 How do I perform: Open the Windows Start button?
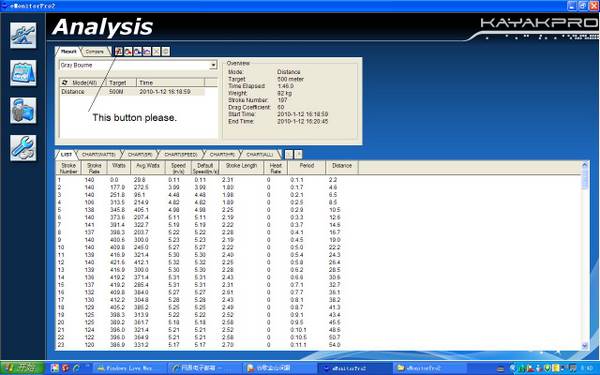22,368
